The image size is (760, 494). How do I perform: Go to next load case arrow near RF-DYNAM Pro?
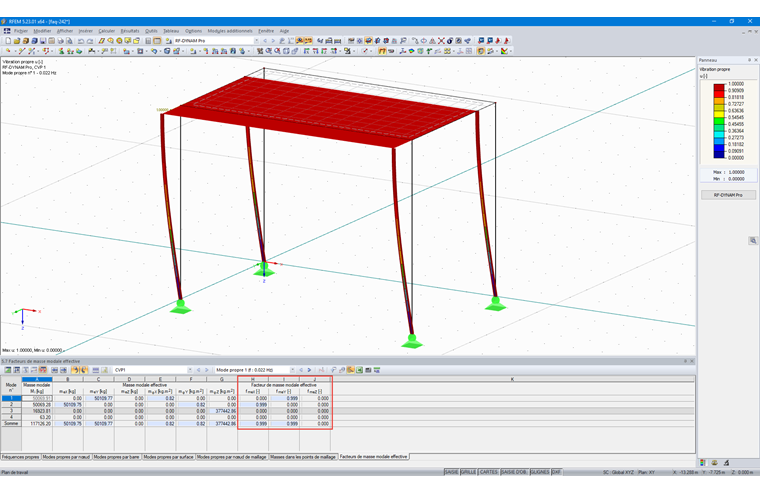pyautogui.click(x=273, y=41)
